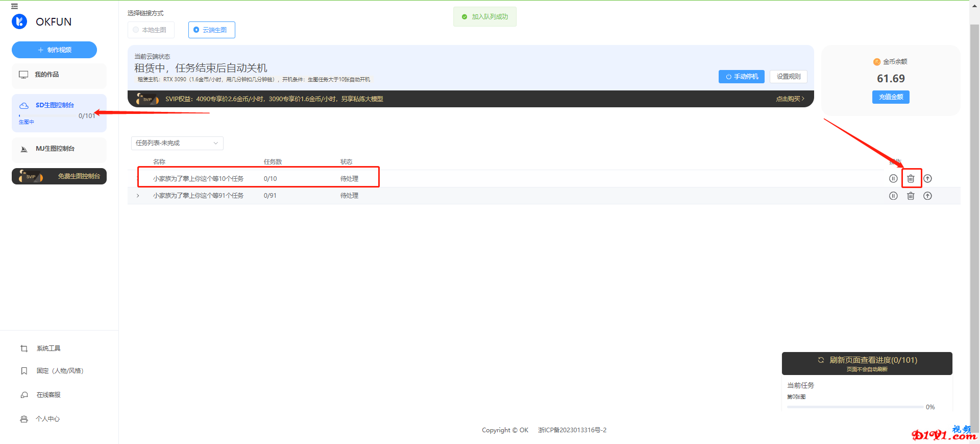
Task: Open 系统工具 in the sidebar
Action: (x=48, y=348)
